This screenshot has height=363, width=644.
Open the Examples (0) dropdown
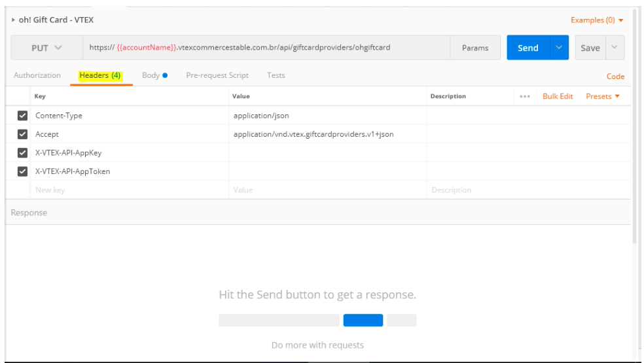(x=596, y=20)
